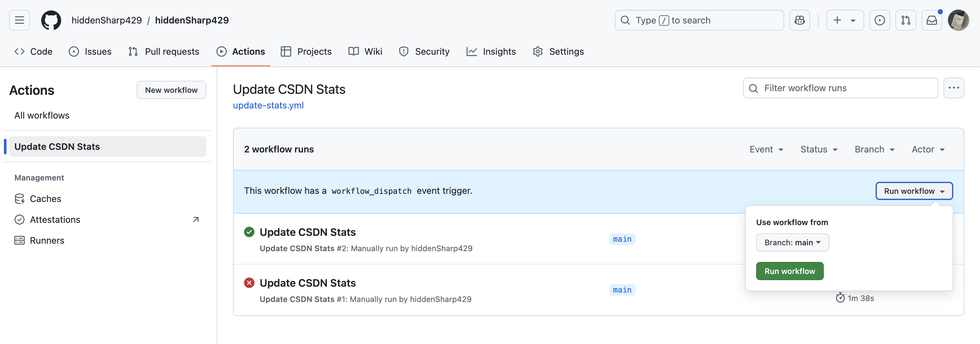Click 'Use workflow from' label in popup

click(x=792, y=222)
